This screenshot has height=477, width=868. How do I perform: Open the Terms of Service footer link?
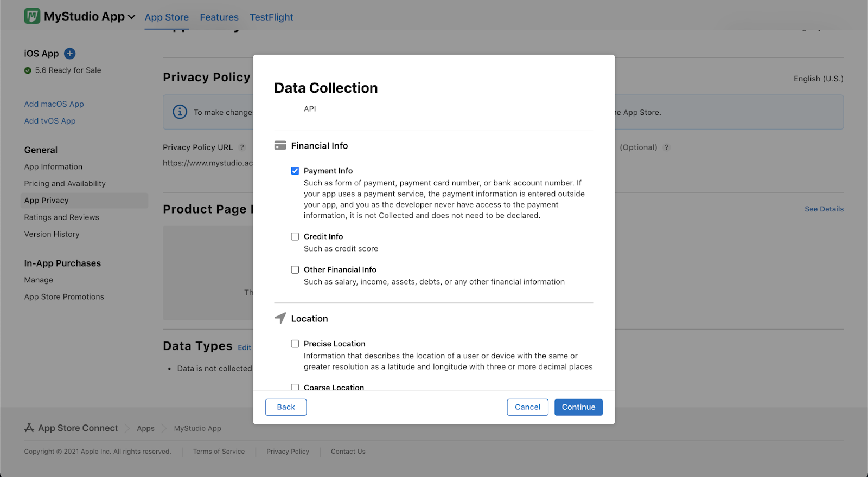point(219,452)
